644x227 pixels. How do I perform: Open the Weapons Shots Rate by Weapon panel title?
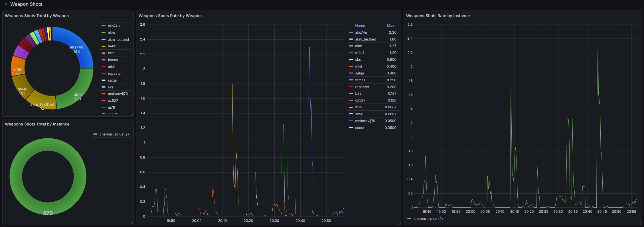point(170,16)
